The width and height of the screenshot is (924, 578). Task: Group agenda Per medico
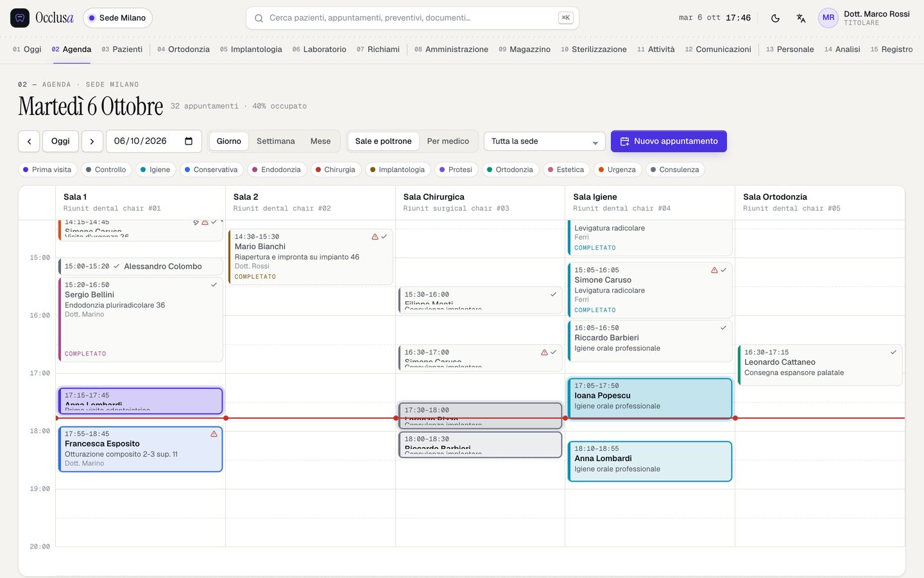pos(448,141)
